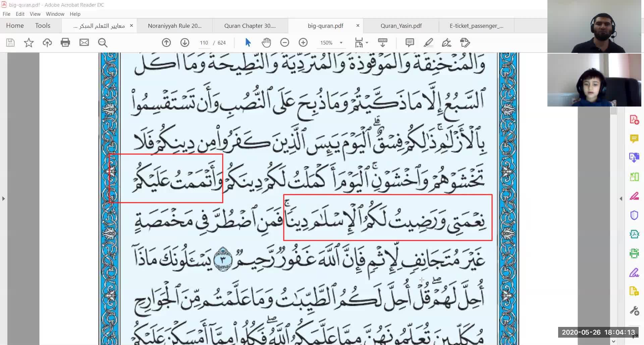The height and width of the screenshot is (345, 644).
Task: Close the big-quran.pdf tab
Action: tap(358, 25)
